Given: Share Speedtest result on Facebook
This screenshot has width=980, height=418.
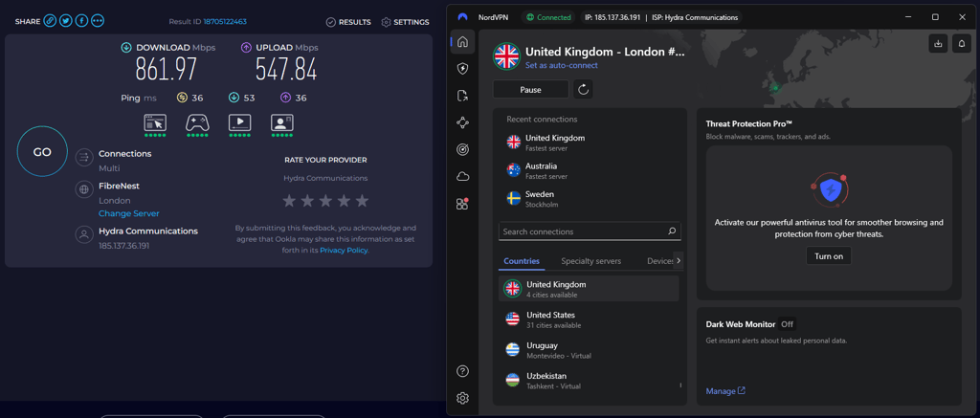Looking at the screenshot, I should coord(81,21).
